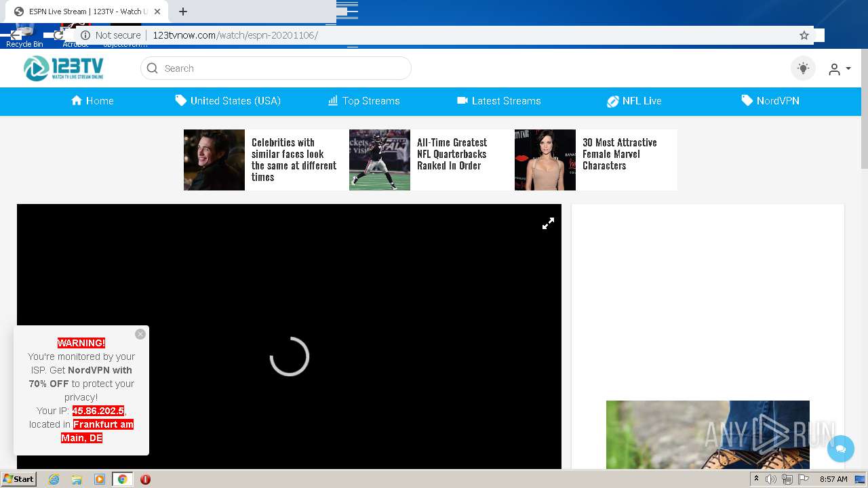Screen dimensions: 868x488
Task: Expand video player to fullscreen
Action: (549, 224)
